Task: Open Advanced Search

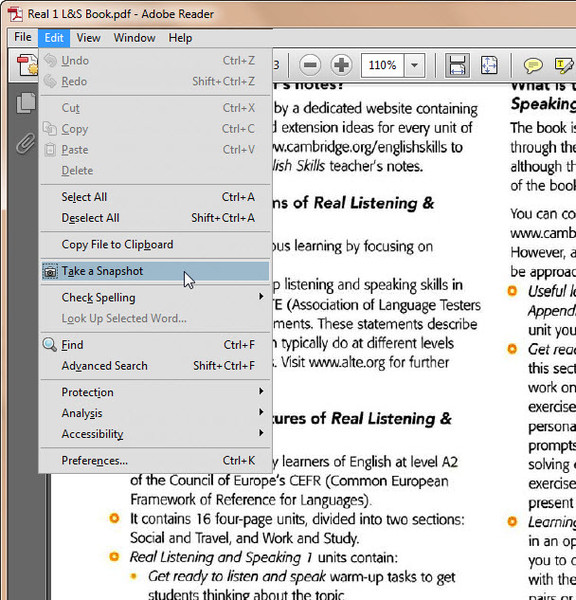Action: click(155, 366)
